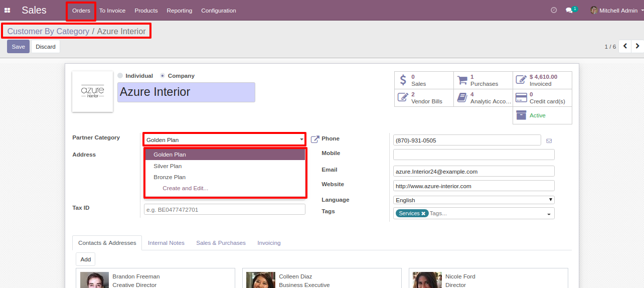Open the Orders menu
The image size is (644, 288).
[81, 11]
